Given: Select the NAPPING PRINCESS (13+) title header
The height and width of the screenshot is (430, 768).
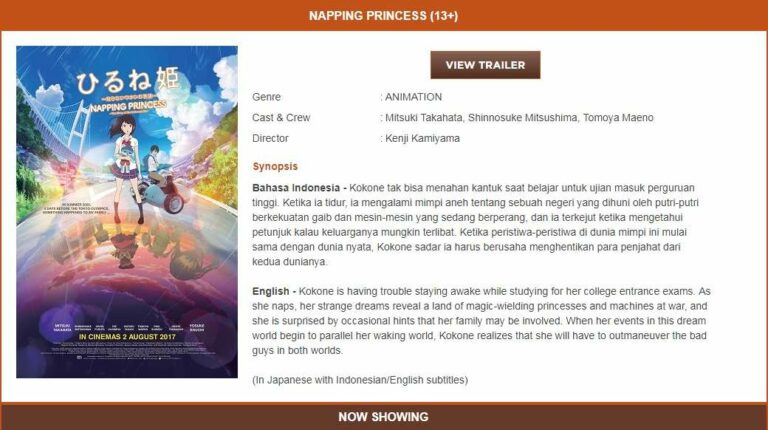Looking at the screenshot, I should [384, 16].
